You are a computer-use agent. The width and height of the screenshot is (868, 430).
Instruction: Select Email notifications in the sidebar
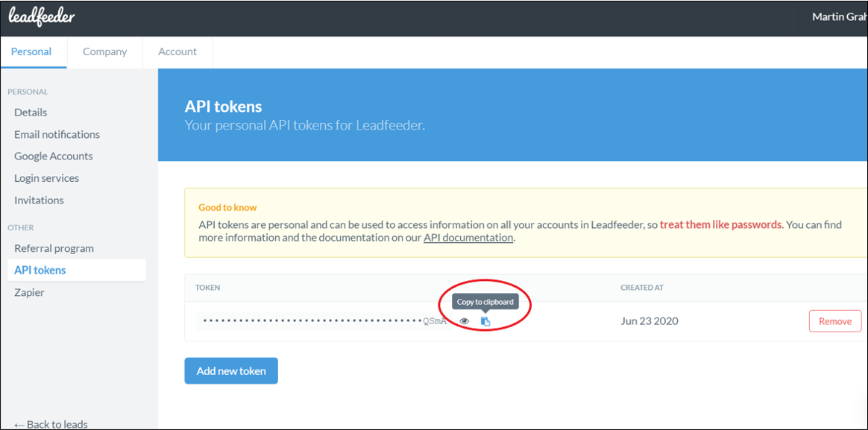click(57, 134)
